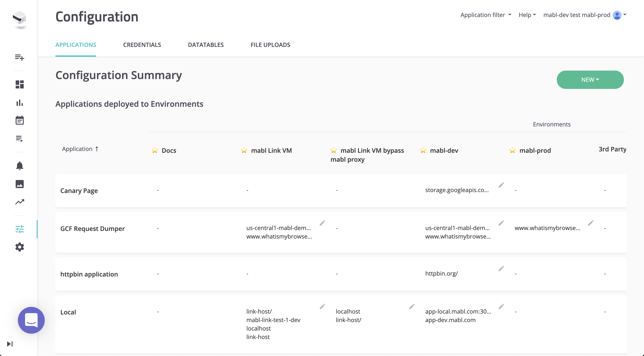The width and height of the screenshot is (644, 356).
Task: Open the Canary Page application
Action: tap(79, 191)
